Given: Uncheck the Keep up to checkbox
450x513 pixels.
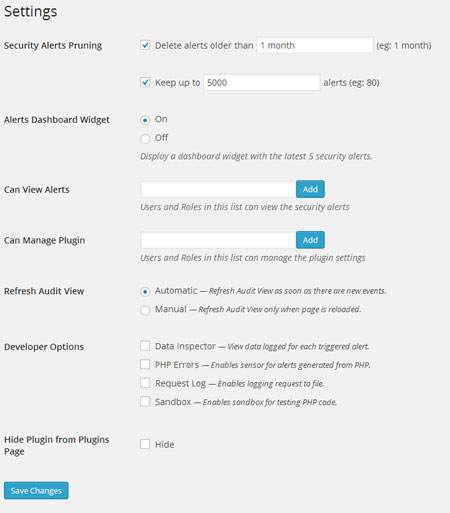Looking at the screenshot, I should (x=145, y=82).
